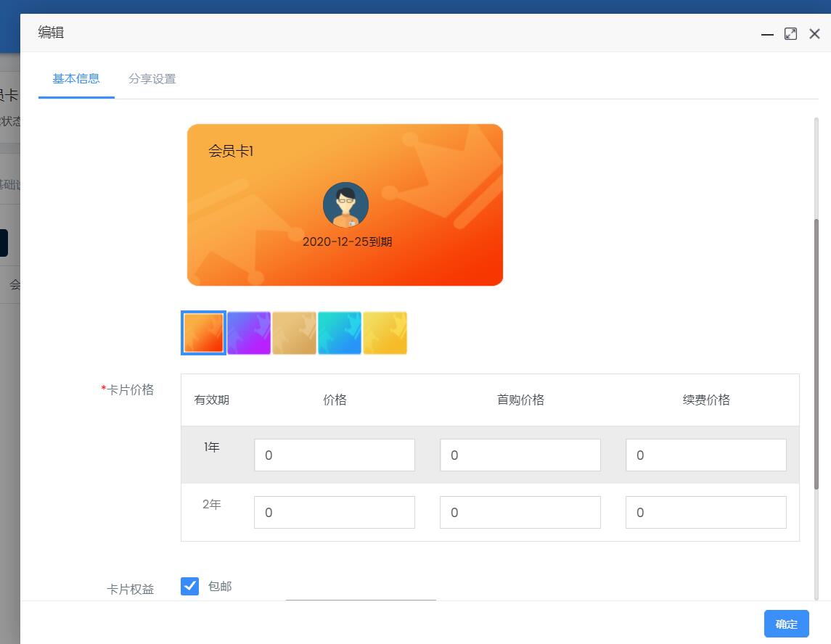Click the 续费价格 column header
831x644 pixels.
(x=706, y=400)
